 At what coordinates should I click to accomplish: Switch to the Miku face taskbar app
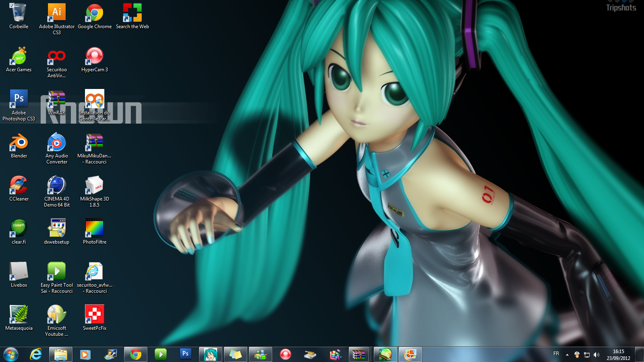point(211,354)
